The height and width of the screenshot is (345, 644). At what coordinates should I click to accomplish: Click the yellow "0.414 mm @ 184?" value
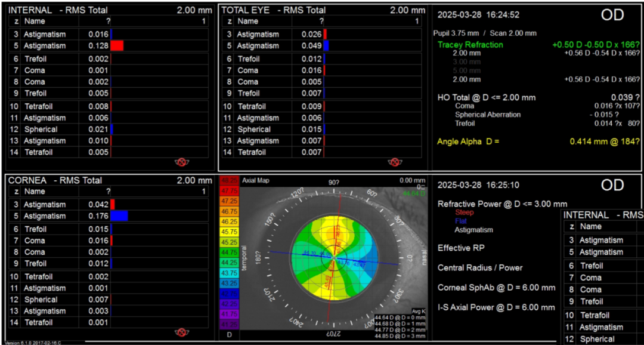pyautogui.click(x=605, y=141)
